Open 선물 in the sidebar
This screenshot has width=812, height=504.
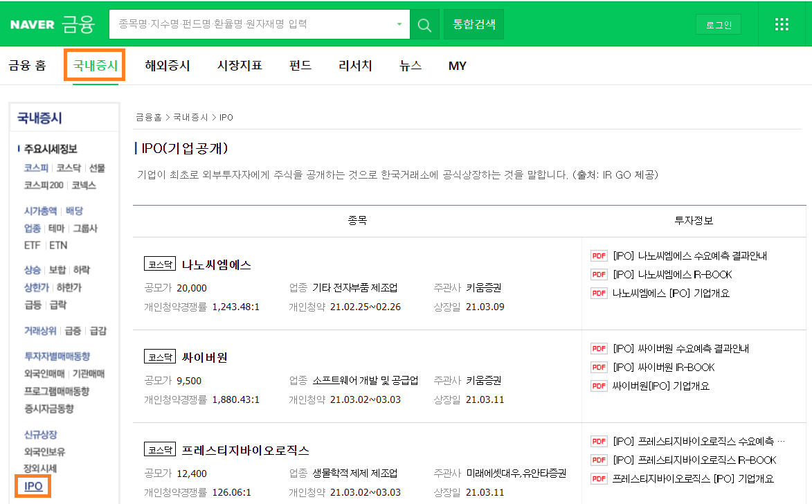pyautogui.click(x=97, y=168)
